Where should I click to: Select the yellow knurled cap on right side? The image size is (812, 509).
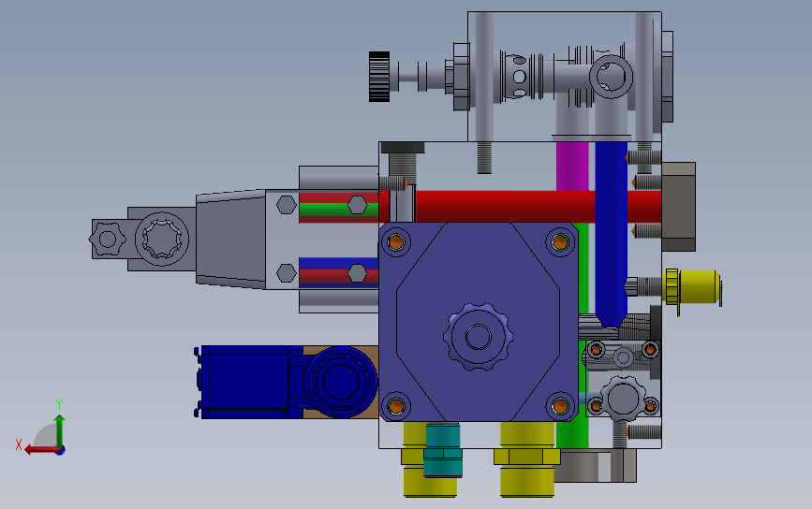coord(693,287)
